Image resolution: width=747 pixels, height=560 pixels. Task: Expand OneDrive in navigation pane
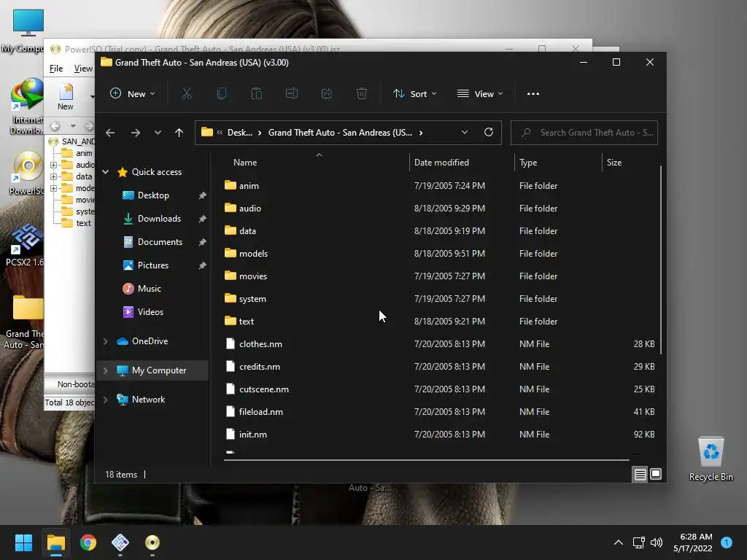tap(105, 341)
